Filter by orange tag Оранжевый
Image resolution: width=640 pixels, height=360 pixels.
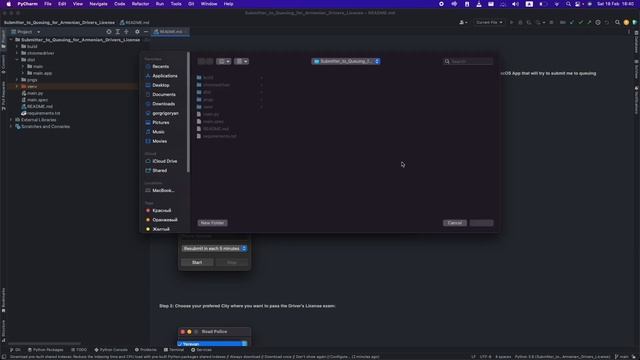coord(161,220)
